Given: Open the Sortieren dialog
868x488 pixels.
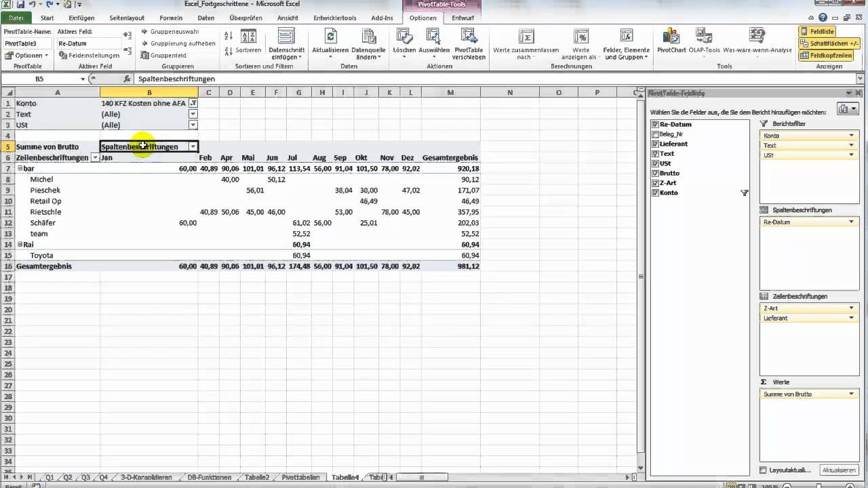Looking at the screenshot, I should [x=249, y=42].
